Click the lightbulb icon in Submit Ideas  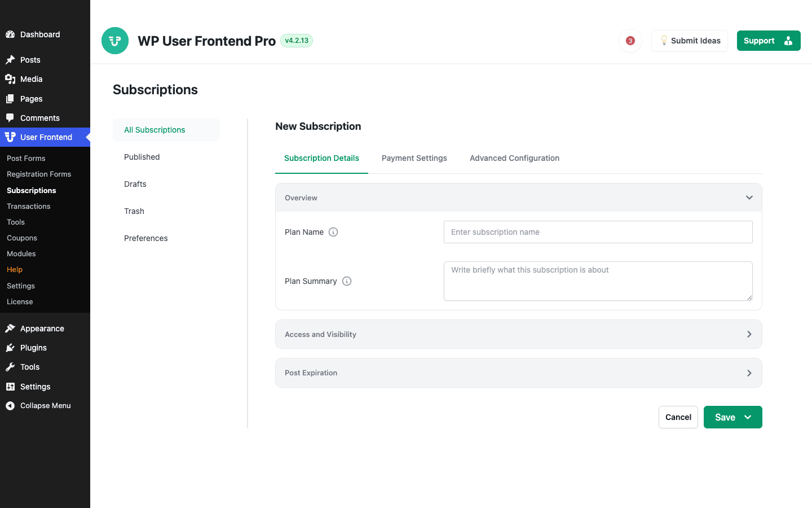coord(664,41)
